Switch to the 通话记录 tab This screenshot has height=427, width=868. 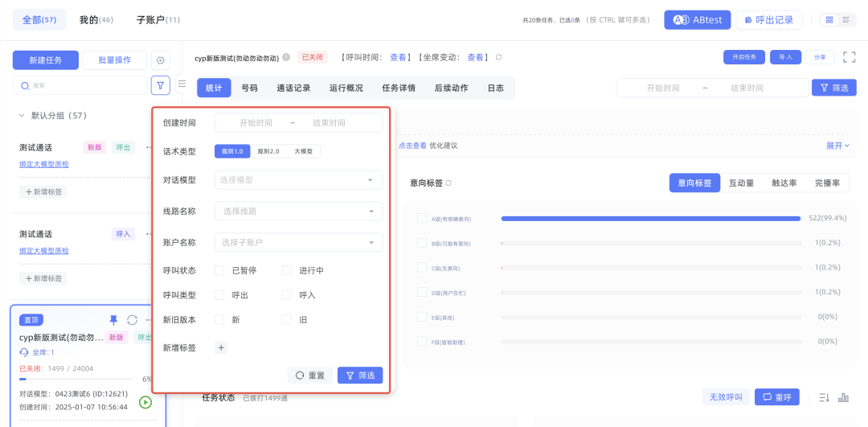click(x=293, y=88)
